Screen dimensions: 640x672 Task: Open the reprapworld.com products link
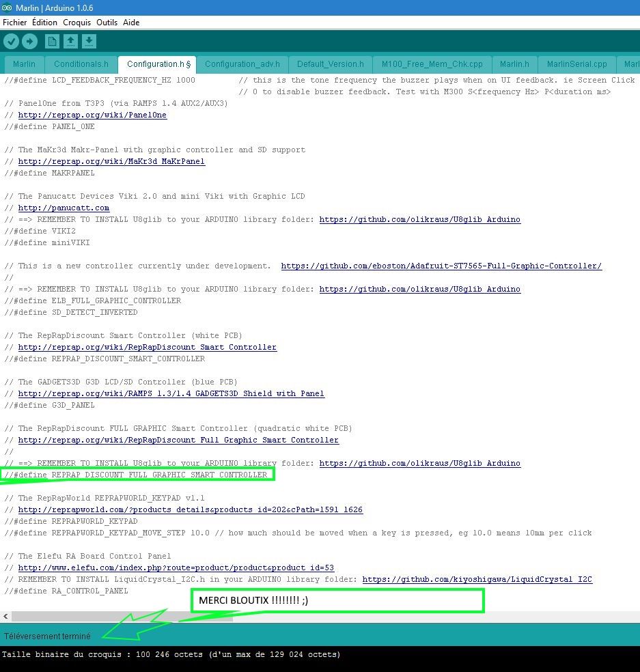click(x=191, y=509)
